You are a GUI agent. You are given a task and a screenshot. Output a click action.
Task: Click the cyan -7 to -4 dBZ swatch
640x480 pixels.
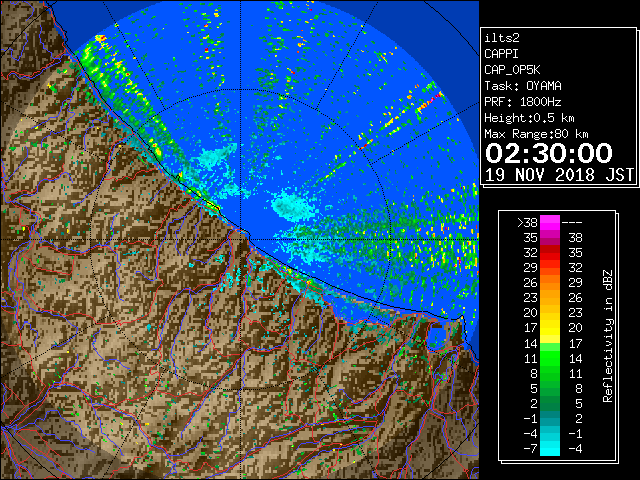click(550, 448)
